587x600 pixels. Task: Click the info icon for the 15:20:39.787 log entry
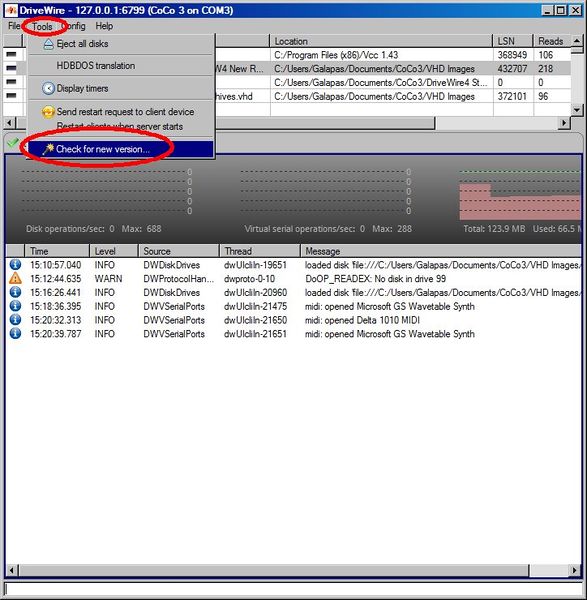[15, 334]
